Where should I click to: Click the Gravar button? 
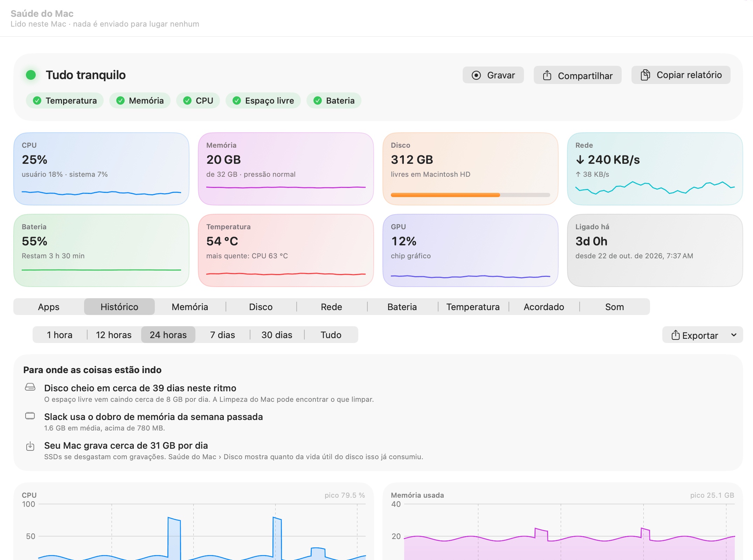coord(493,75)
